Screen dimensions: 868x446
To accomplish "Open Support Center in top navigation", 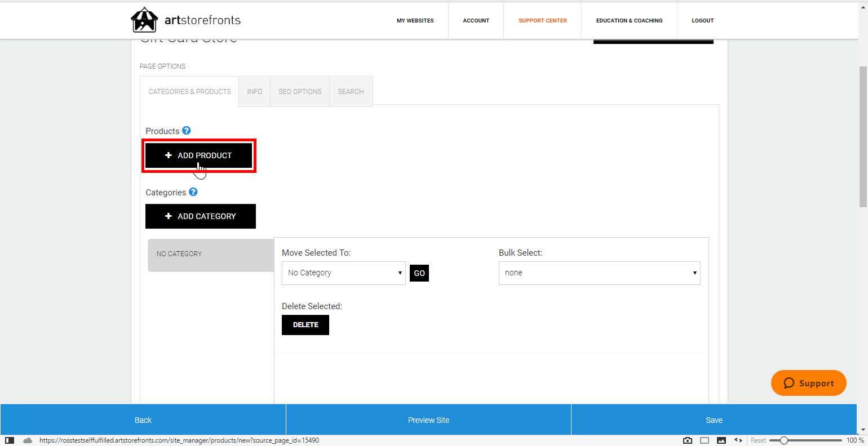I will pos(543,21).
